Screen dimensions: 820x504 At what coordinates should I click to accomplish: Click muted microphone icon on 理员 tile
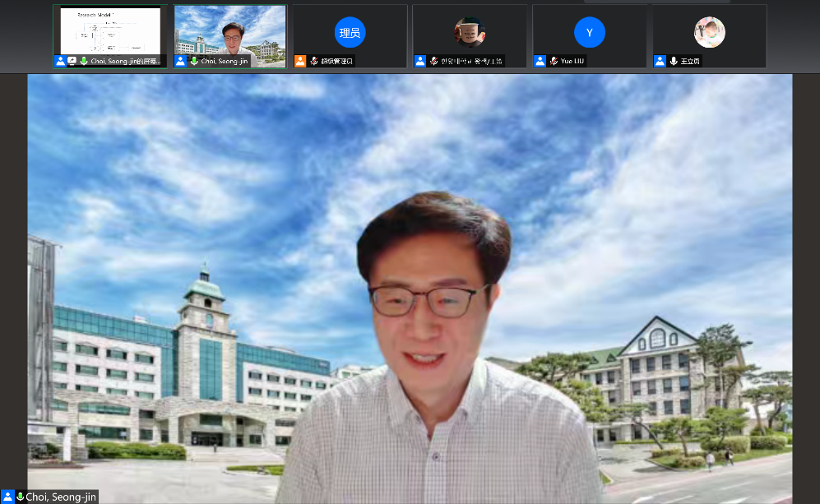[313, 62]
